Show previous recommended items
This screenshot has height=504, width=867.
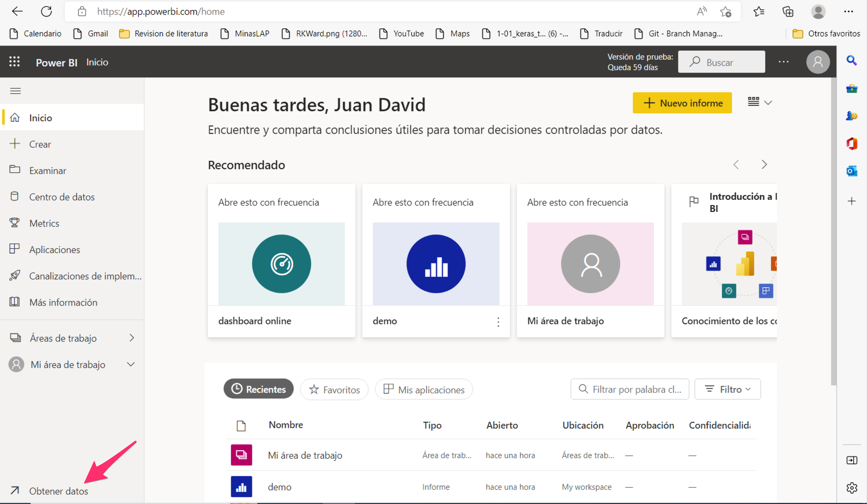point(736,165)
